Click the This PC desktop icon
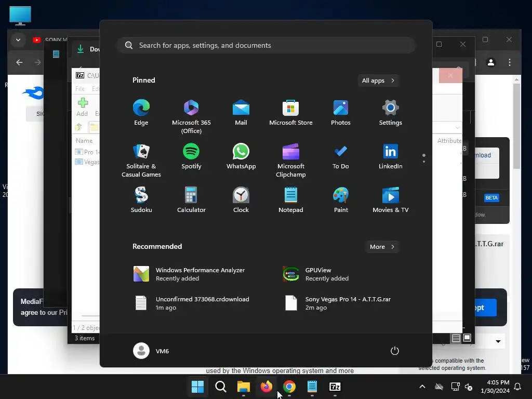Viewport: 532px width, 399px height. pos(20,16)
